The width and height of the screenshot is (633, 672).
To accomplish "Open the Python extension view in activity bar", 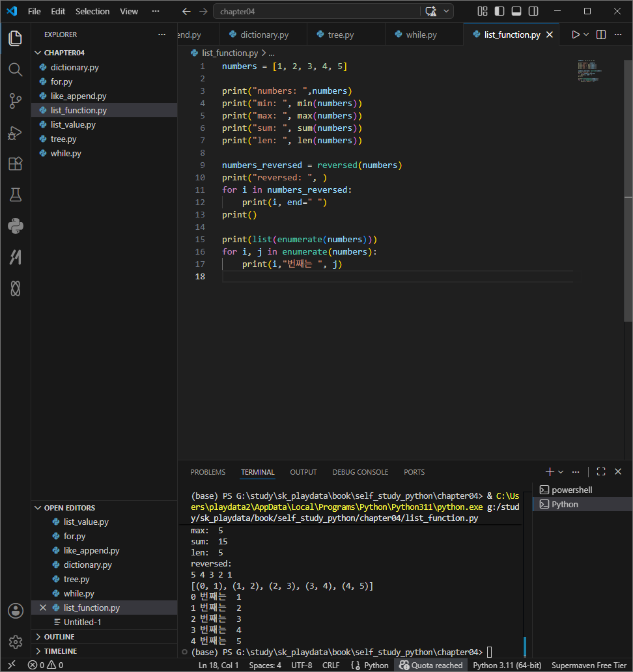I will coord(16,226).
